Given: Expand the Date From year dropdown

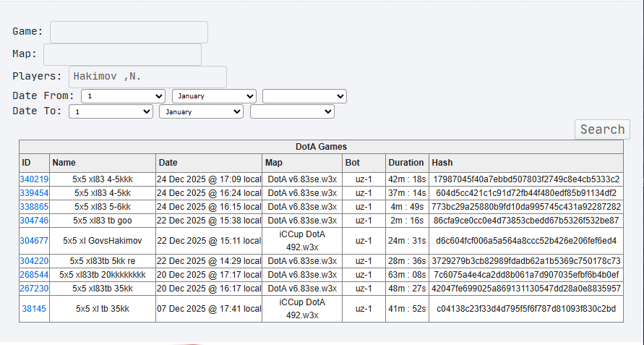Looking at the screenshot, I should [304, 96].
